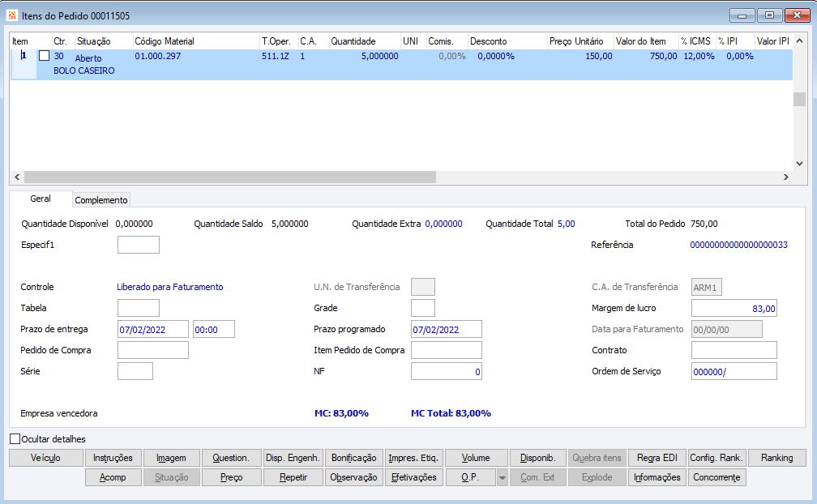817x504 pixels.
Task: Click the 150,00 unit price cell
Action: coord(599,56)
